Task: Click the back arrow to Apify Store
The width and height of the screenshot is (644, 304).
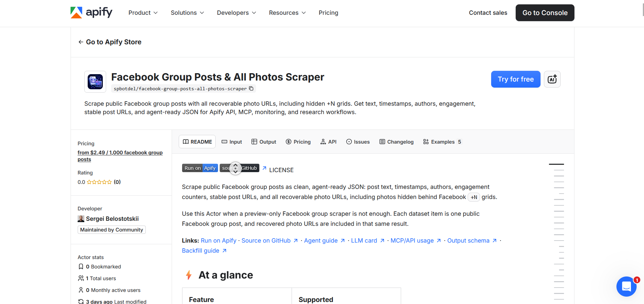Action: coord(81,42)
